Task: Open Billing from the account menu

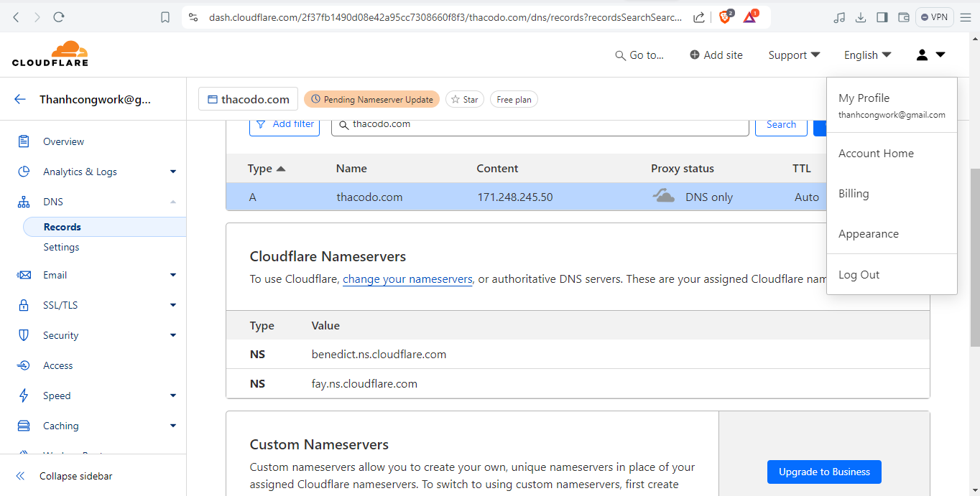Action: [x=892, y=194]
